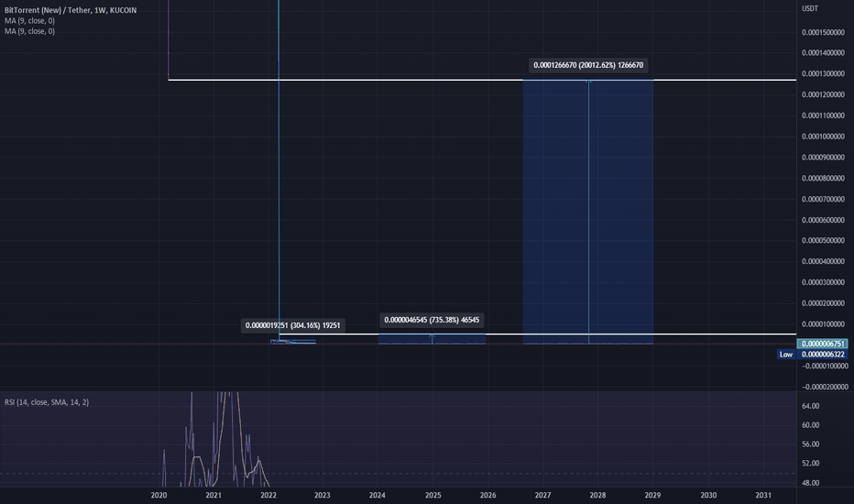
Task: Click the 20012.62% measurement label
Action: click(x=588, y=65)
